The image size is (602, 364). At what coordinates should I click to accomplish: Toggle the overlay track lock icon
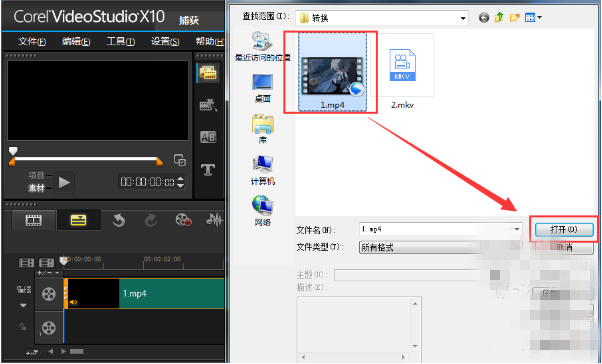23,327
